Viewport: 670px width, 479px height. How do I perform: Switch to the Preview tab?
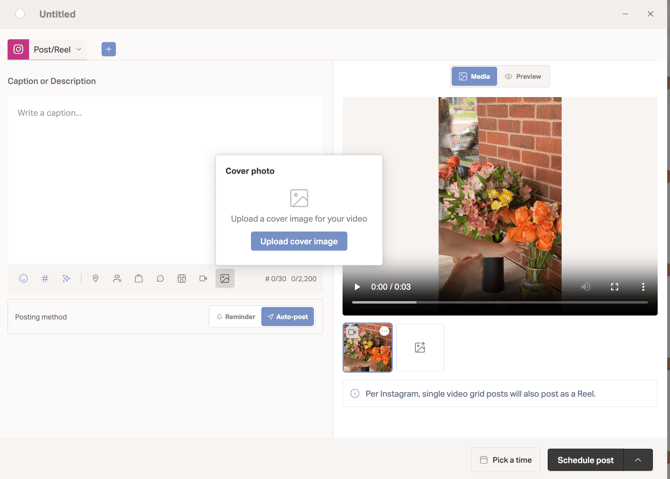coord(523,76)
